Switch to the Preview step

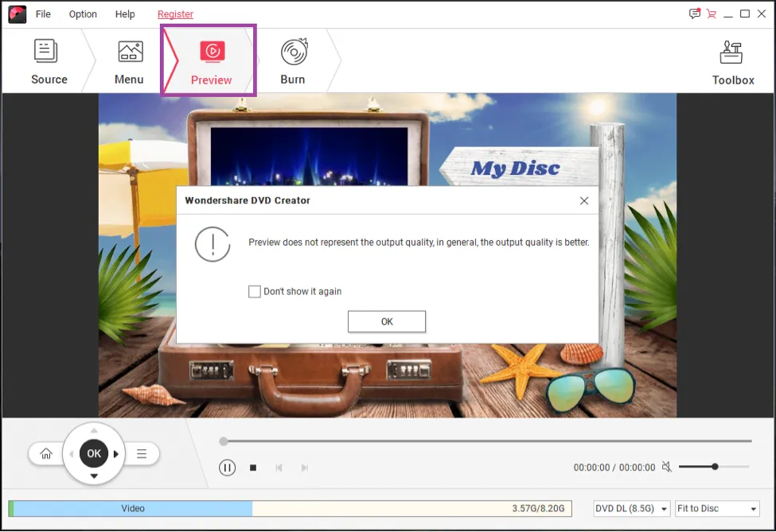(212, 62)
